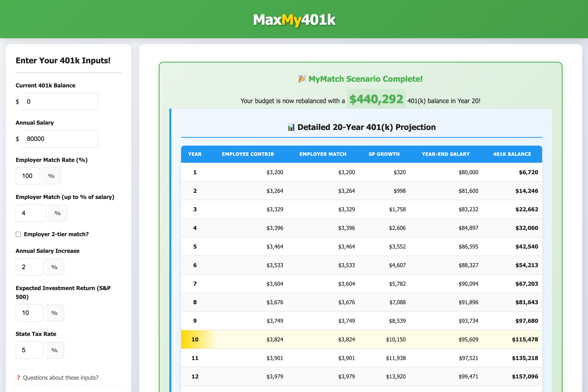
Task: Select the Expected Investment Return field
Action: 29,313
